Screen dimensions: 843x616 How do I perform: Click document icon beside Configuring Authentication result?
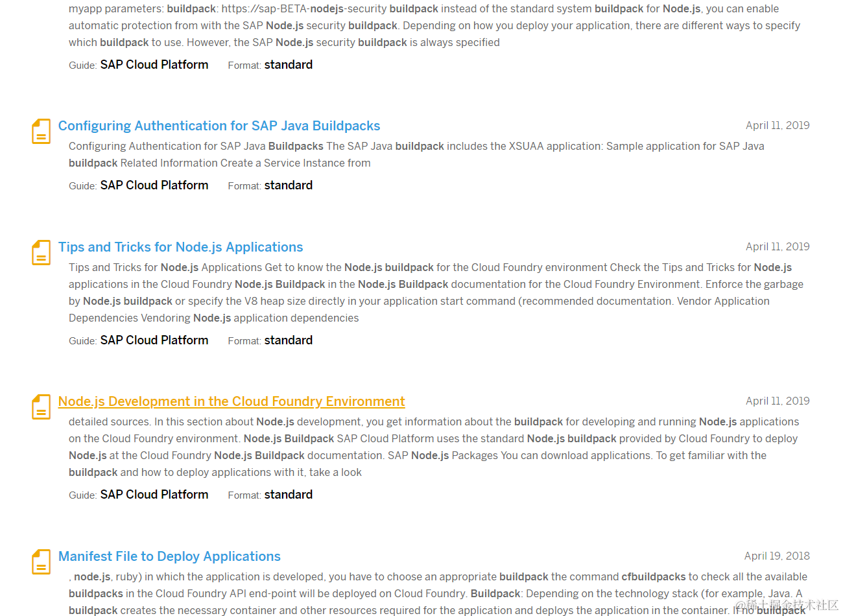point(42,131)
